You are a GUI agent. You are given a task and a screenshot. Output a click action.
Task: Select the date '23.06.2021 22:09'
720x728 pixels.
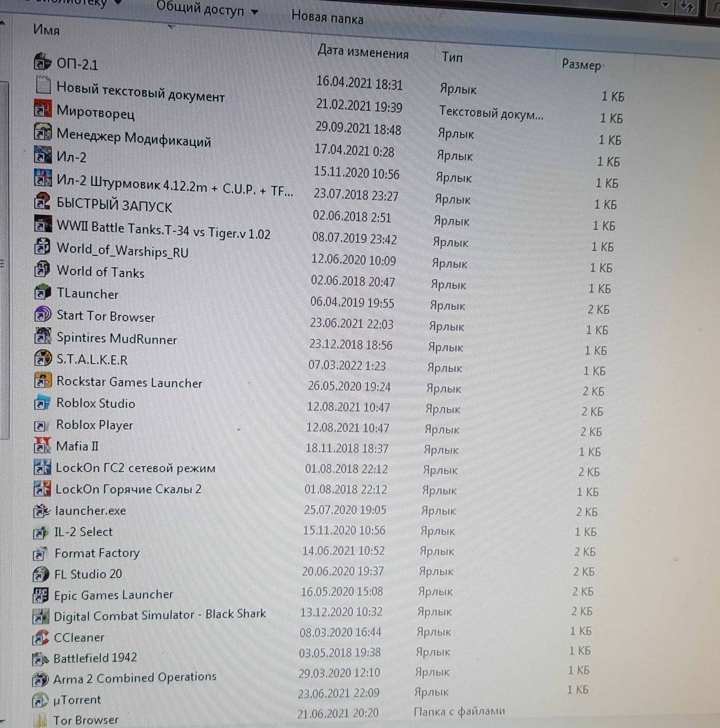pyautogui.click(x=339, y=693)
